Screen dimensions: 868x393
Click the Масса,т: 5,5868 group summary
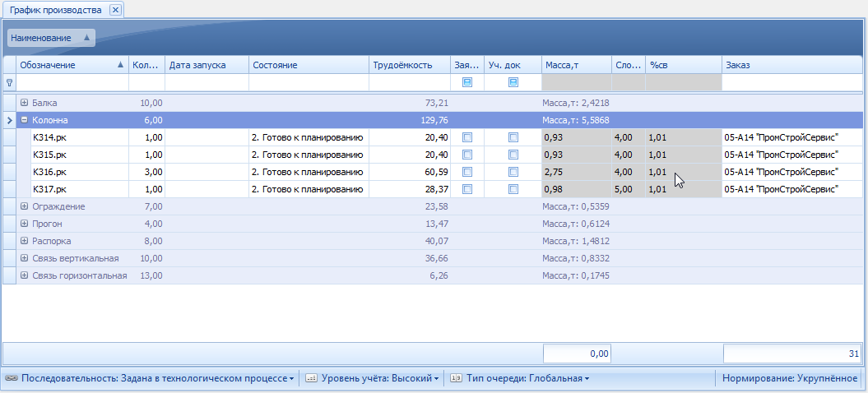pyautogui.click(x=578, y=120)
